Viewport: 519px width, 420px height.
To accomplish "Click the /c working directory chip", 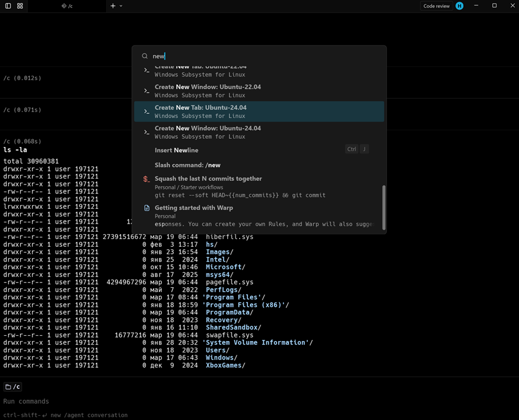I will coord(13,387).
